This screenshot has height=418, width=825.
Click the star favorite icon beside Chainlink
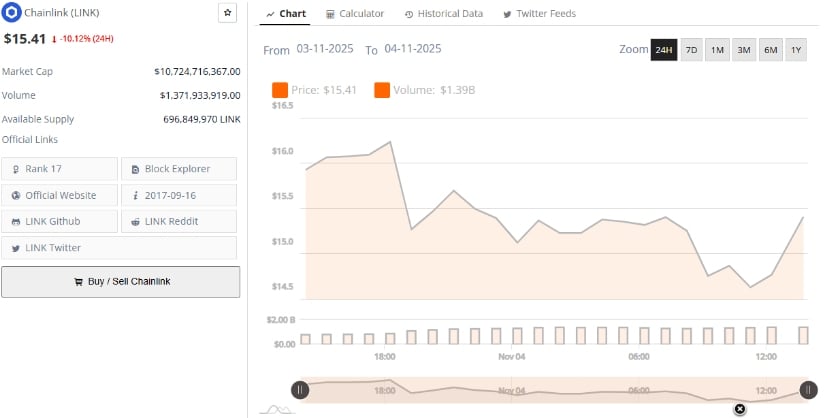click(x=227, y=13)
